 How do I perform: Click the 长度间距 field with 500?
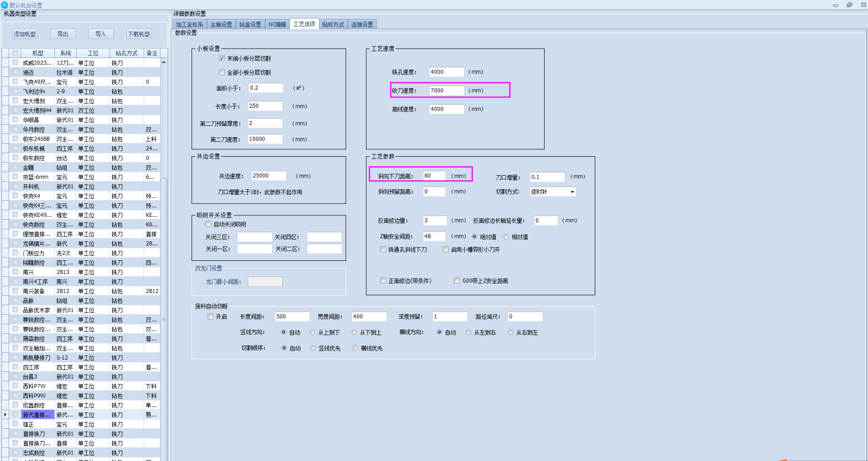coord(292,316)
